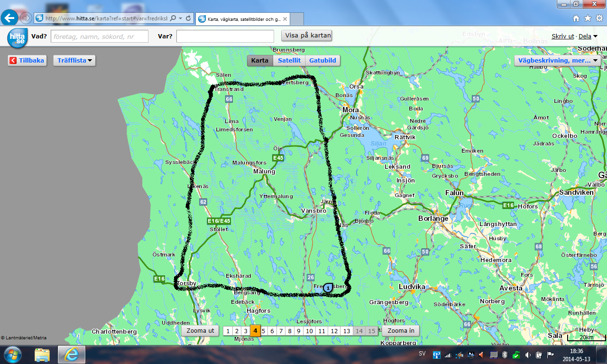Open a new blank tab
607x364 pixels.
coord(296,19)
